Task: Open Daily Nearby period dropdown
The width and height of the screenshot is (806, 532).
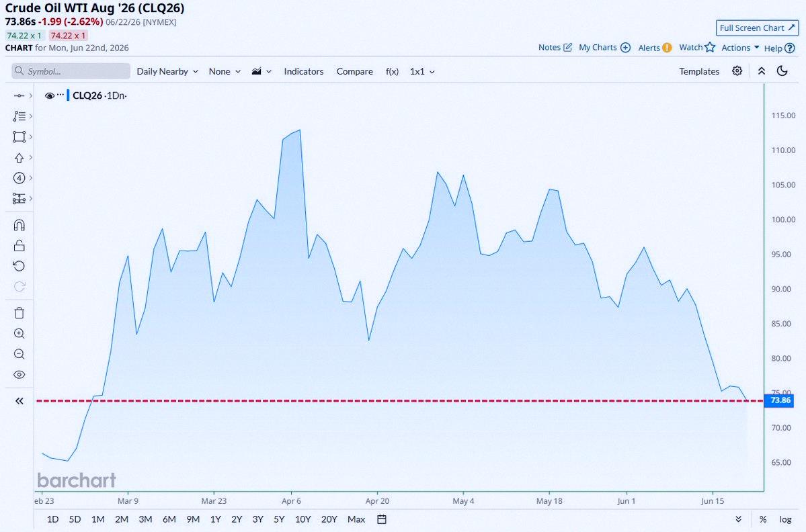Action: click(167, 71)
